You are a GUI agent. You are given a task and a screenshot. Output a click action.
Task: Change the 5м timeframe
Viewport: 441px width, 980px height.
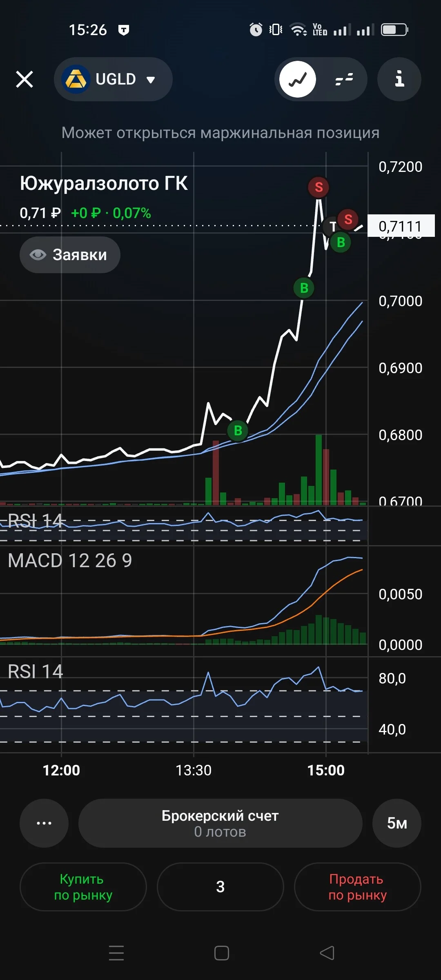coord(397,823)
